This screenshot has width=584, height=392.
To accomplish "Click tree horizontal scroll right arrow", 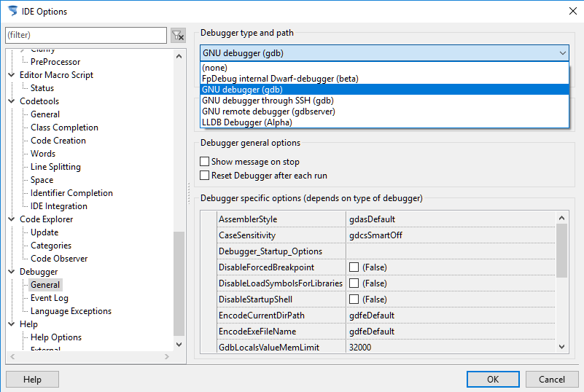I will pos(166,356).
